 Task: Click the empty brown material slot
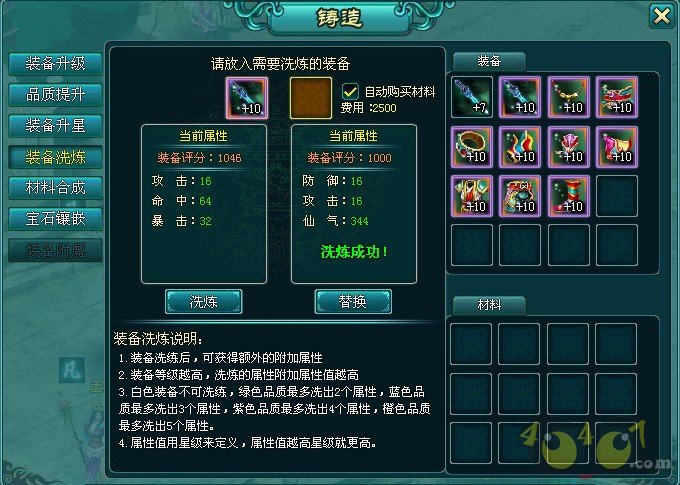click(x=311, y=98)
